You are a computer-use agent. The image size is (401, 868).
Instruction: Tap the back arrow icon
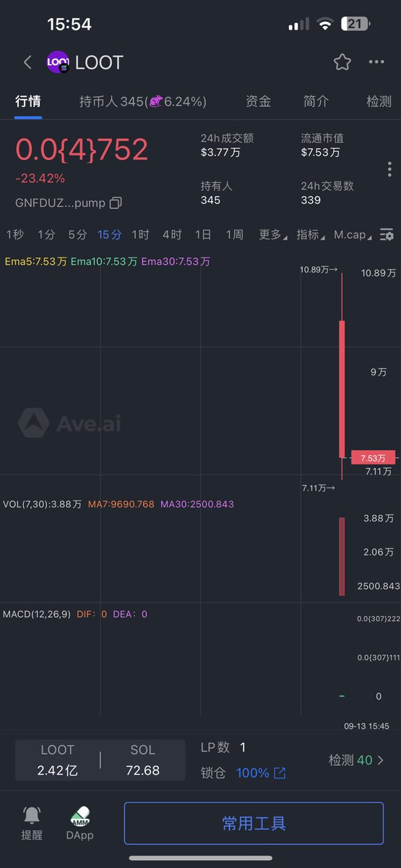[27, 62]
